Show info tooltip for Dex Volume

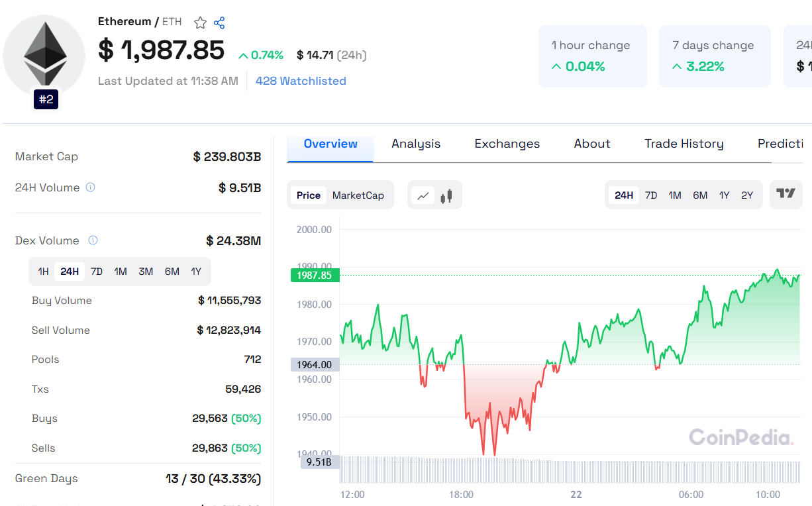(x=93, y=240)
